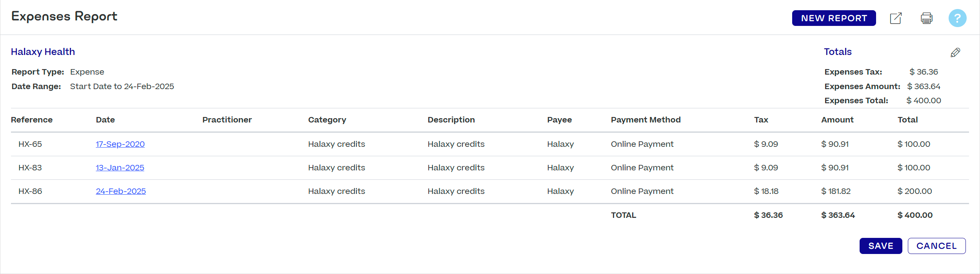Open expense dated 24-Feb-2025
Screen dimensions: 980x274
click(x=121, y=191)
